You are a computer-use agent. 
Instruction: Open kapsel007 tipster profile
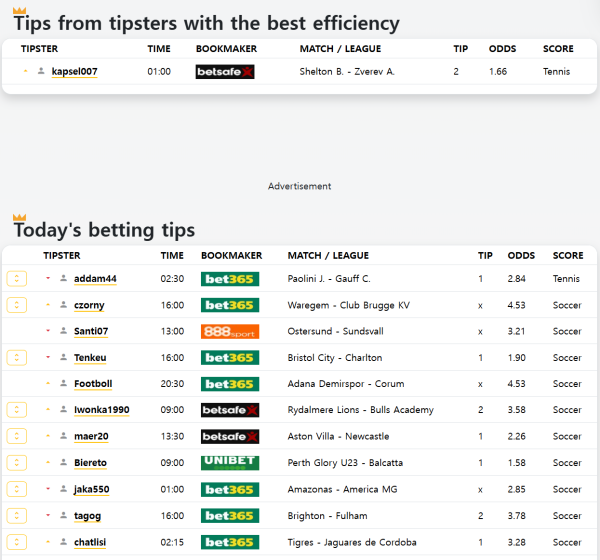(x=74, y=72)
